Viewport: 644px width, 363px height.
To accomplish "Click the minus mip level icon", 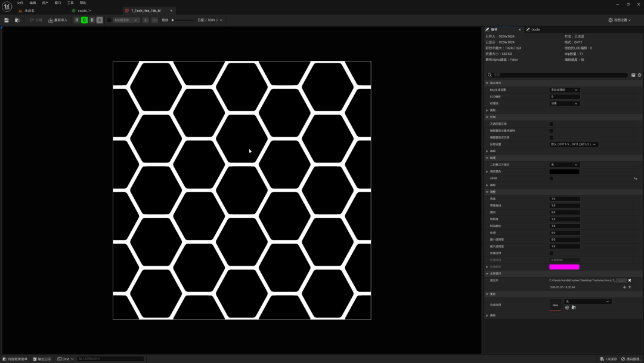I will [x=154, y=20].
